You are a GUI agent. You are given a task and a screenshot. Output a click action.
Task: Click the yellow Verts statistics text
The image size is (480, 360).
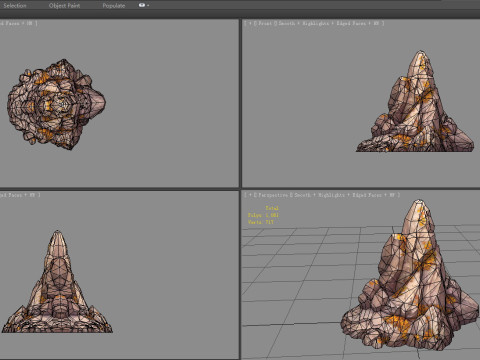click(260, 222)
